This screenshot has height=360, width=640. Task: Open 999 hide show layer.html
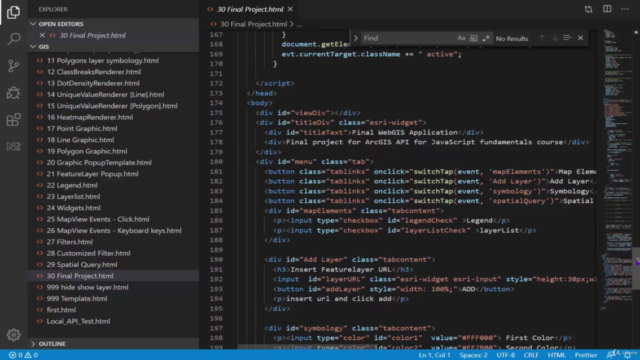click(x=87, y=287)
